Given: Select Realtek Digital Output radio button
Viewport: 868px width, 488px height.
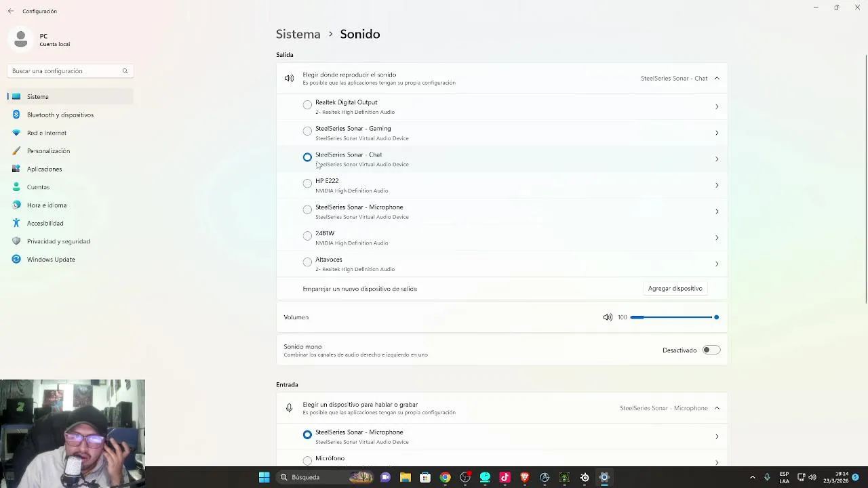Looking at the screenshot, I should [x=307, y=105].
